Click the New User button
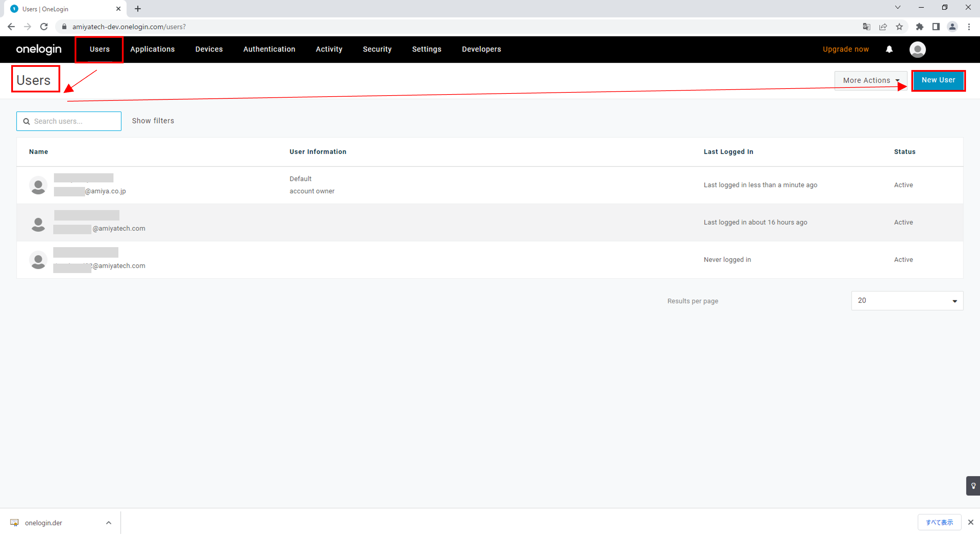Viewport: 980px width, 537px height. 938,80
